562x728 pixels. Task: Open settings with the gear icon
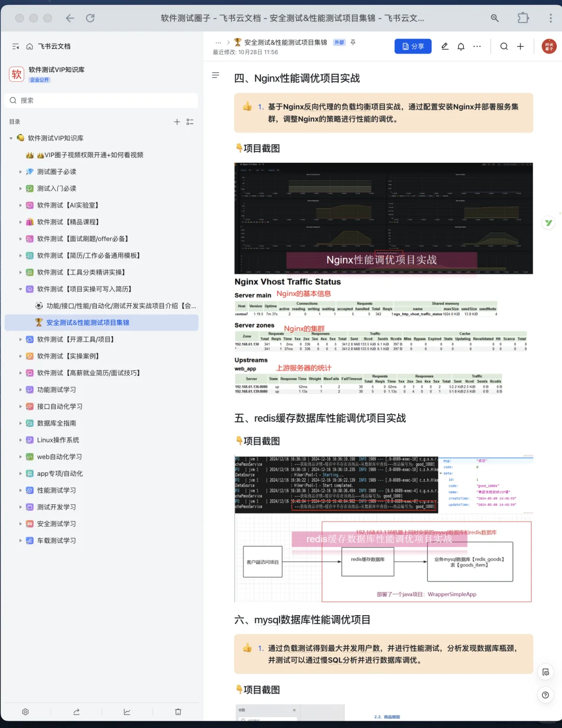tap(25, 711)
